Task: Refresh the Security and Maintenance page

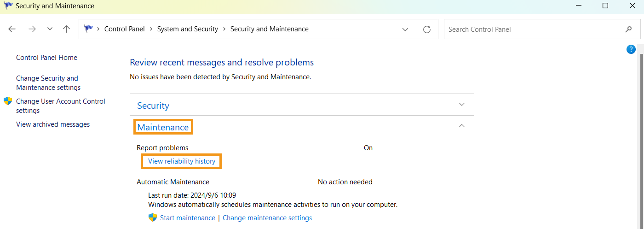Action: point(427,29)
